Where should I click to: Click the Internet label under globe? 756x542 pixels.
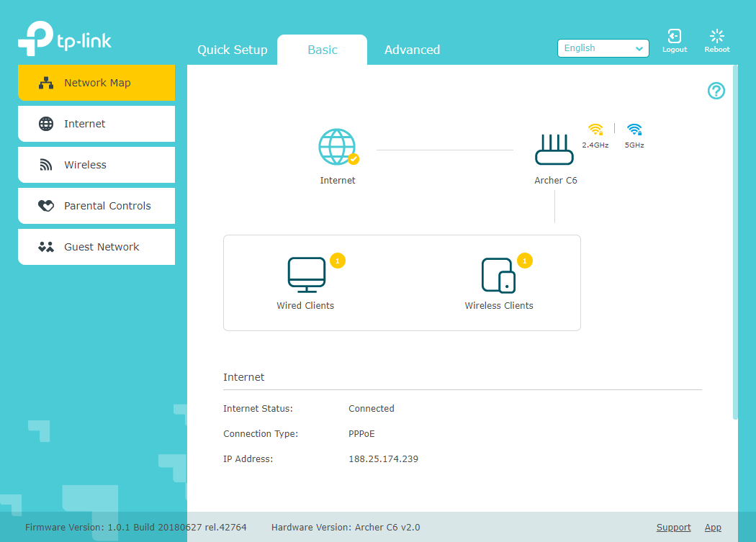pos(338,181)
